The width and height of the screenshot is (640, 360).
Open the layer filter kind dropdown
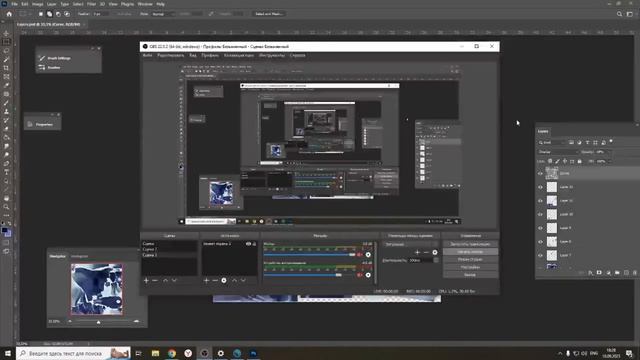click(551, 142)
